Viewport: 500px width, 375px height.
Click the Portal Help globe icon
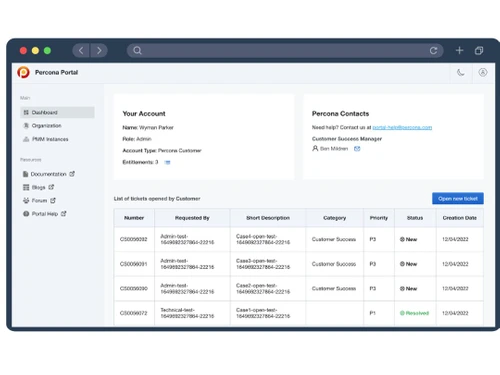[26, 214]
